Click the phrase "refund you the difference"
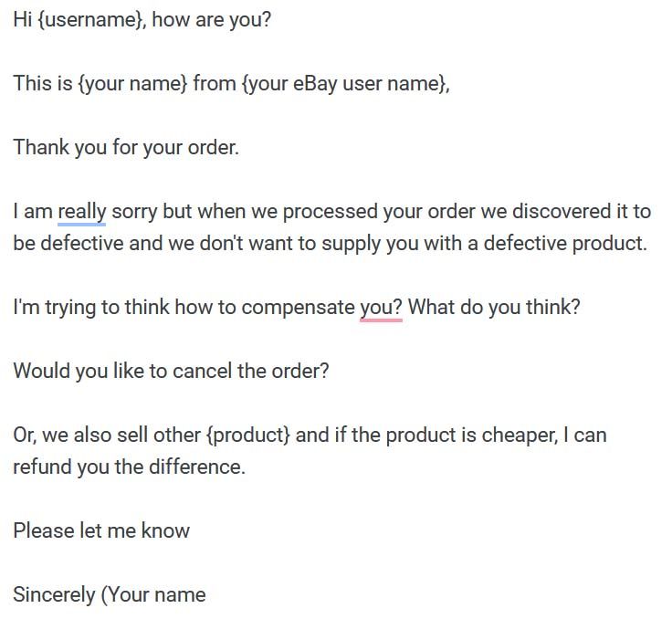 tap(127, 467)
